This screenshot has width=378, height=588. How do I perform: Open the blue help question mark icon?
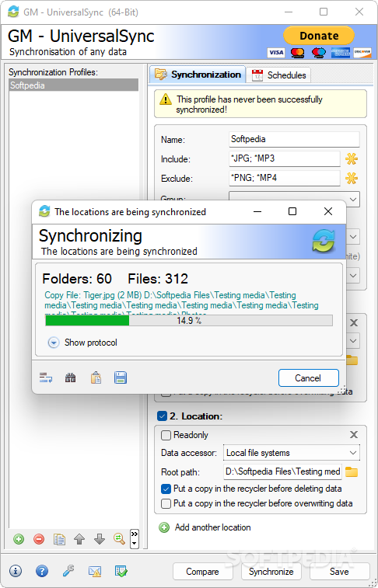pos(42,571)
